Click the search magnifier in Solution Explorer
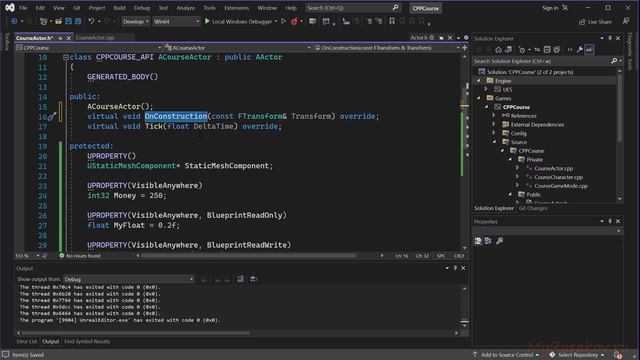 [614, 61]
